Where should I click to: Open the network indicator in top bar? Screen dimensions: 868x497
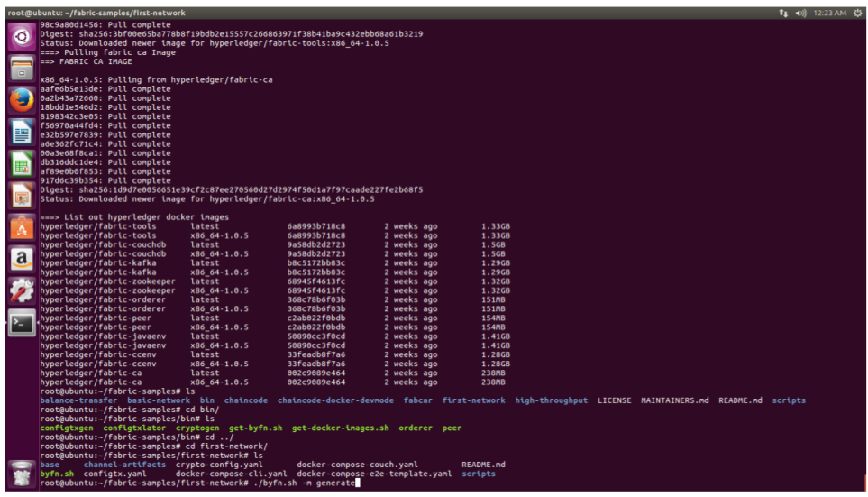point(783,13)
